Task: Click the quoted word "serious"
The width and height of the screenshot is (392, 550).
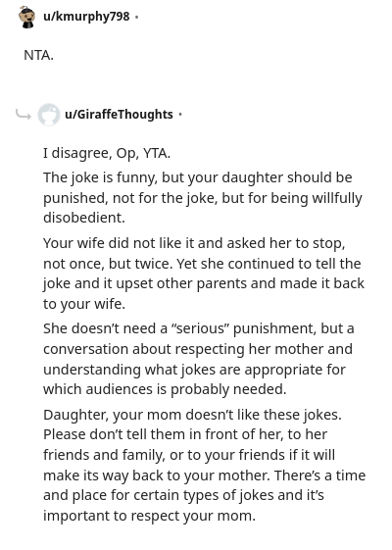Action: [199, 328]
